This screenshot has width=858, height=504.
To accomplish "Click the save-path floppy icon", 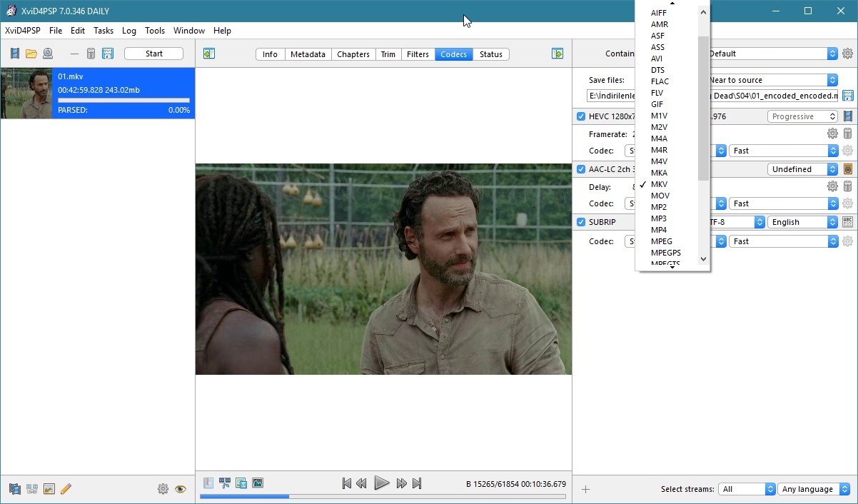I will pyautogui.click(x=848, y=96).
